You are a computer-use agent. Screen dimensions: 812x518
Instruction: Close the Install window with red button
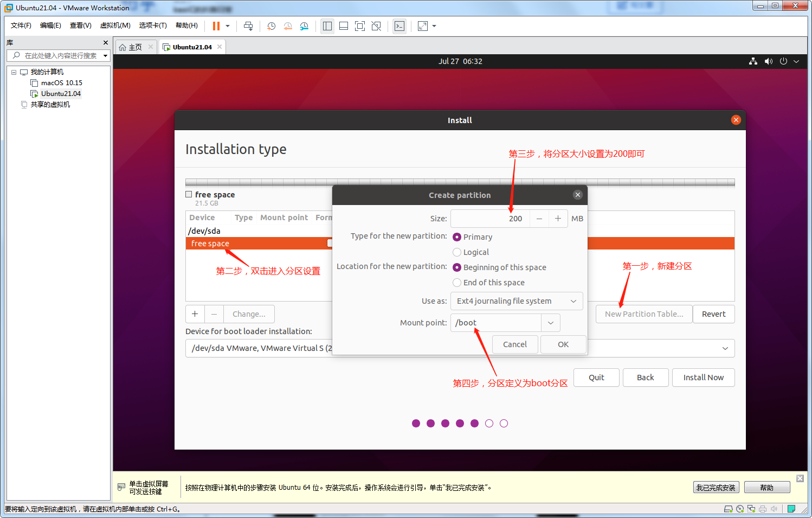(x=736, y=120)
